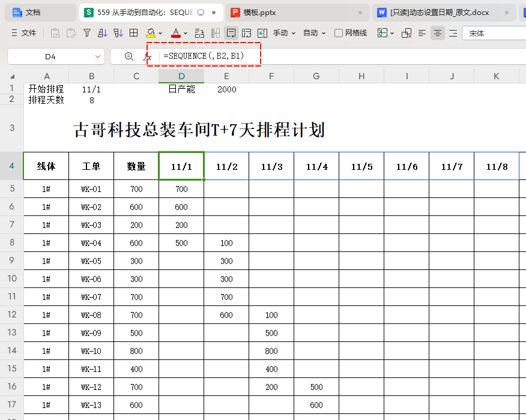Screen dimensions: 526x420
Task: Expand the font color dropdown arrow
Action: click(186, 33)
